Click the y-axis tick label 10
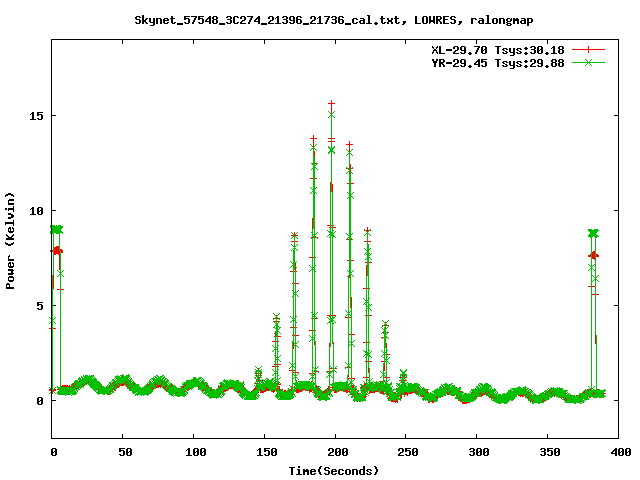The width and height of the screenshot is (640, 480). (x=36, y=211)
